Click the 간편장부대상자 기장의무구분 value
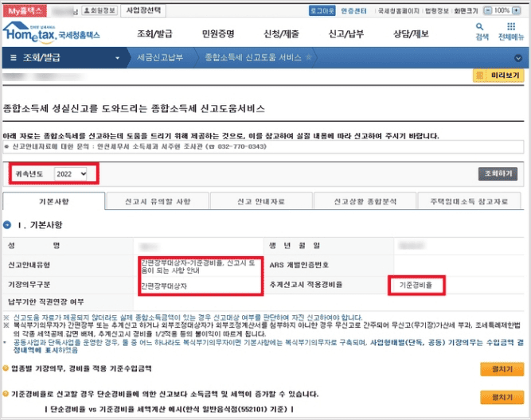This screenshot has width=531, height=420. pos(164,286)
